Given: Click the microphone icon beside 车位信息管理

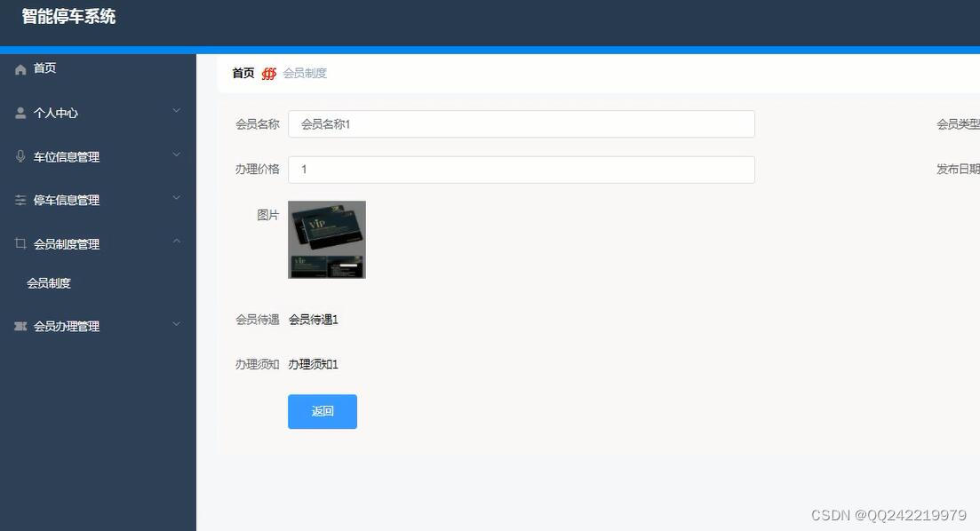Looking at the screenshot, I should click(x=20, y=155).
